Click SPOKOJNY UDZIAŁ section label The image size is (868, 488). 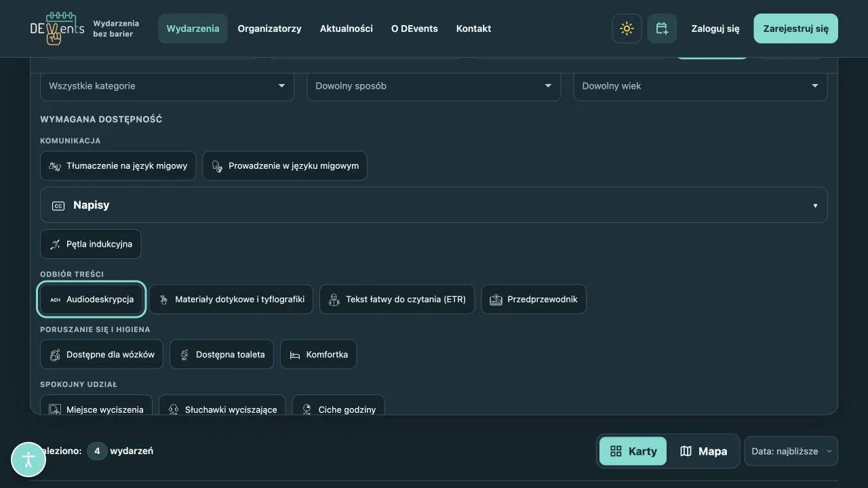79,384
